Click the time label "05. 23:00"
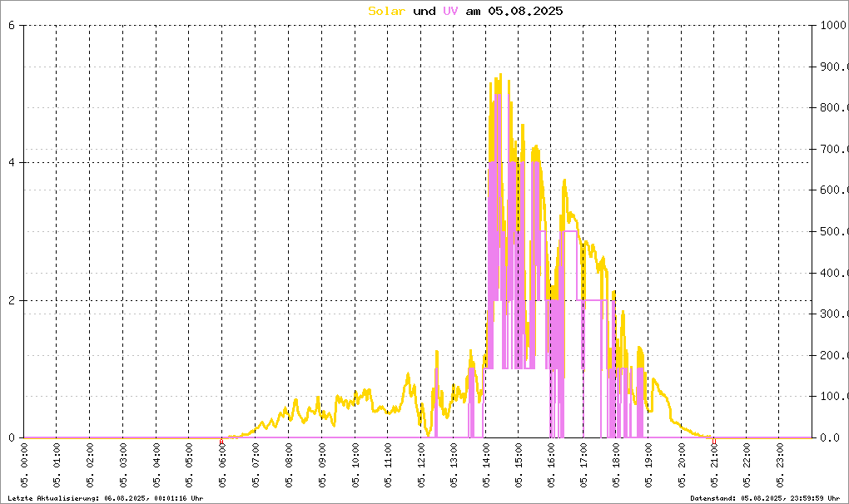 pos(779,466)
